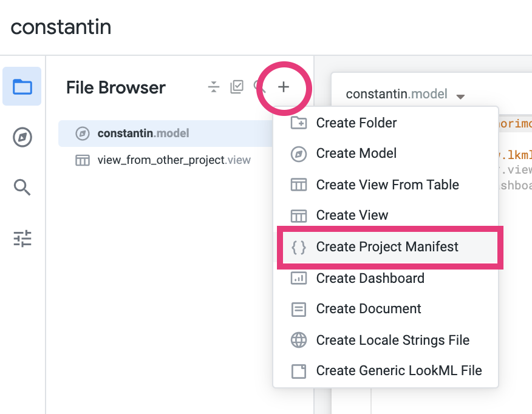This screenshot has height=414, width=532.
Task: Click the braces icon beside Create Project Manifest
Action: [x=299, y=247]
